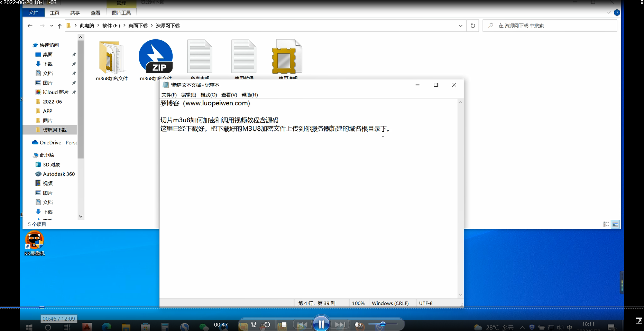The height and width of the screenshot is (331, 644).
Task: Switch to large icons view layout
Action: [615, 224]
